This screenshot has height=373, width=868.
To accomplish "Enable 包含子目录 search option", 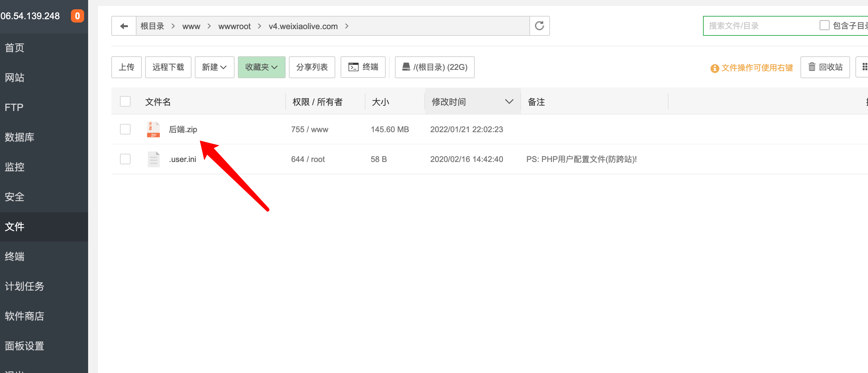I will [824, 25].
